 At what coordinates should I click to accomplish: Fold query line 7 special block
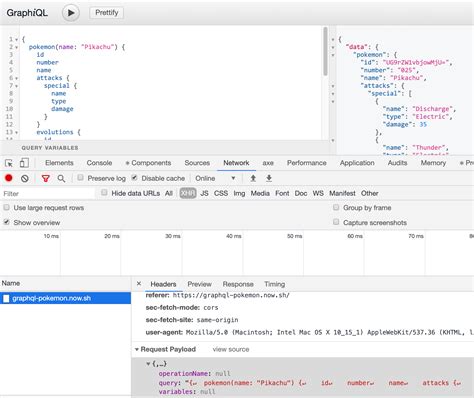(x=16, y=86)
